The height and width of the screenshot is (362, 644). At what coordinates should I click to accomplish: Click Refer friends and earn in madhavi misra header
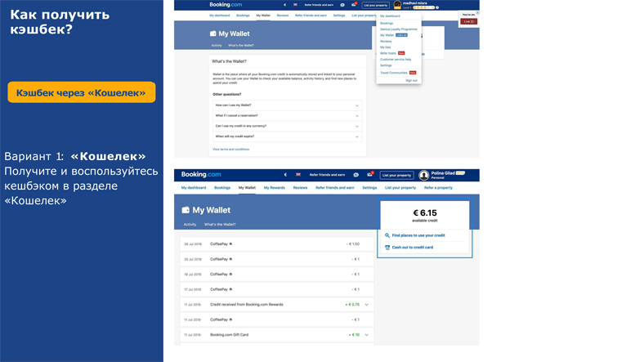tap(319, 5)
